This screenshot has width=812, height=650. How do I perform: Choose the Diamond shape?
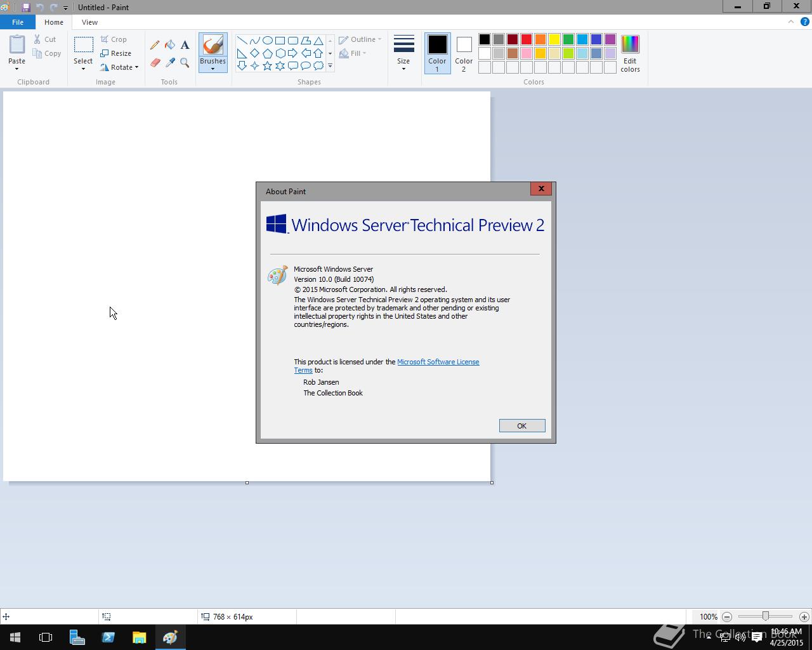tap(254, 53)
